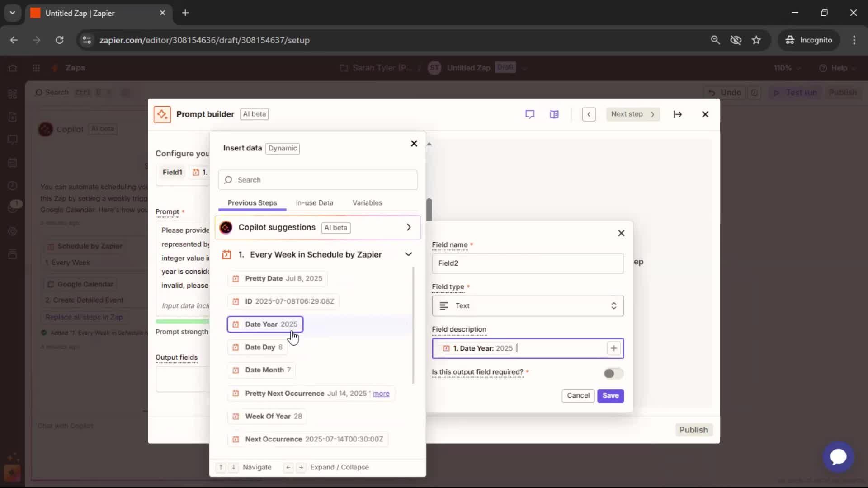Click the Save button
Image resolution: width=868 pixels, height=488 pixels.
[610, 396]
